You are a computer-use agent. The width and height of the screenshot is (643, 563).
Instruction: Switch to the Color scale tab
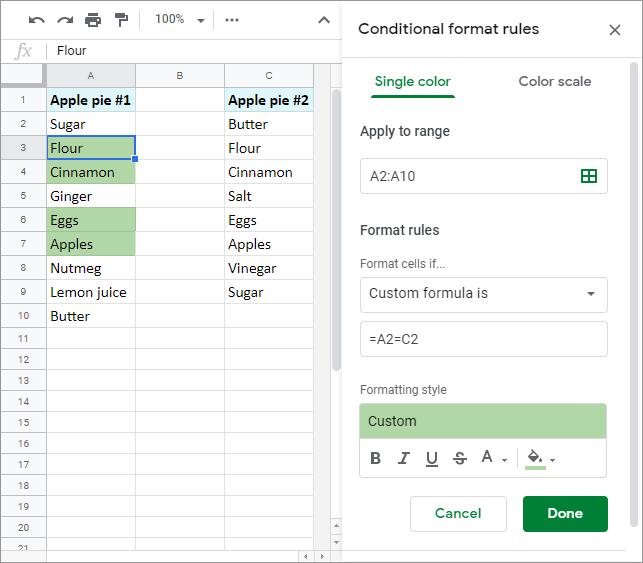pyautogui.click(x=554, y=82)
